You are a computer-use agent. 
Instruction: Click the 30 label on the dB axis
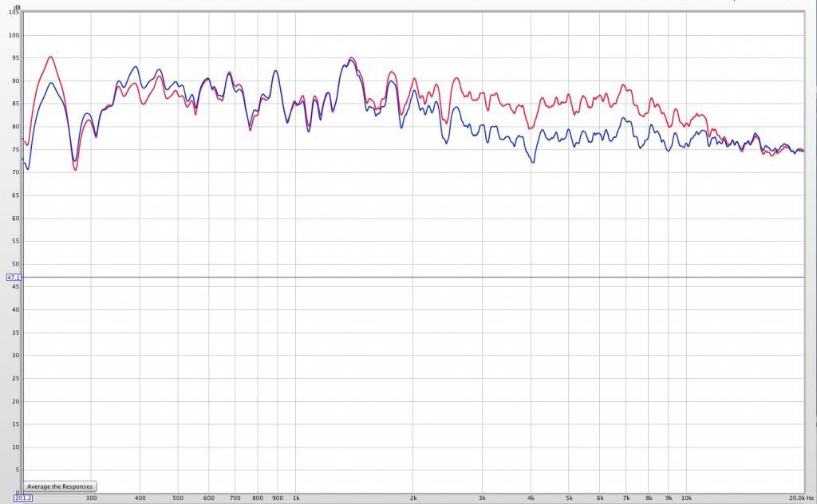tap(16, 356)
